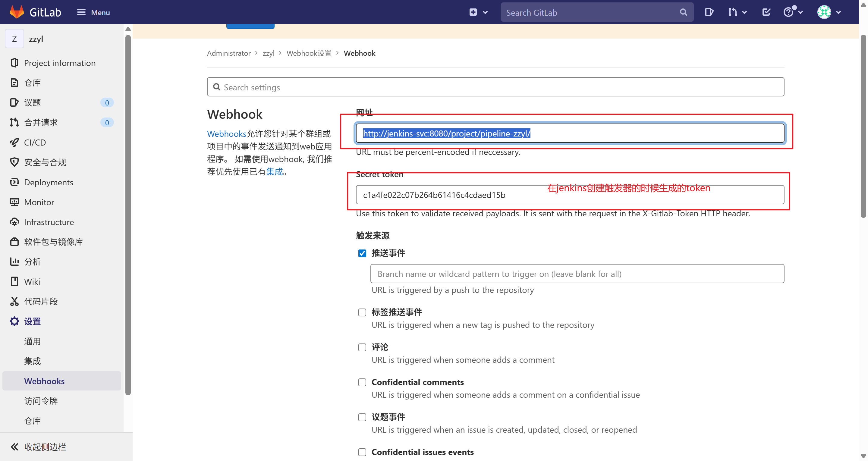Click the zzyl project avatar

point(14,39)
